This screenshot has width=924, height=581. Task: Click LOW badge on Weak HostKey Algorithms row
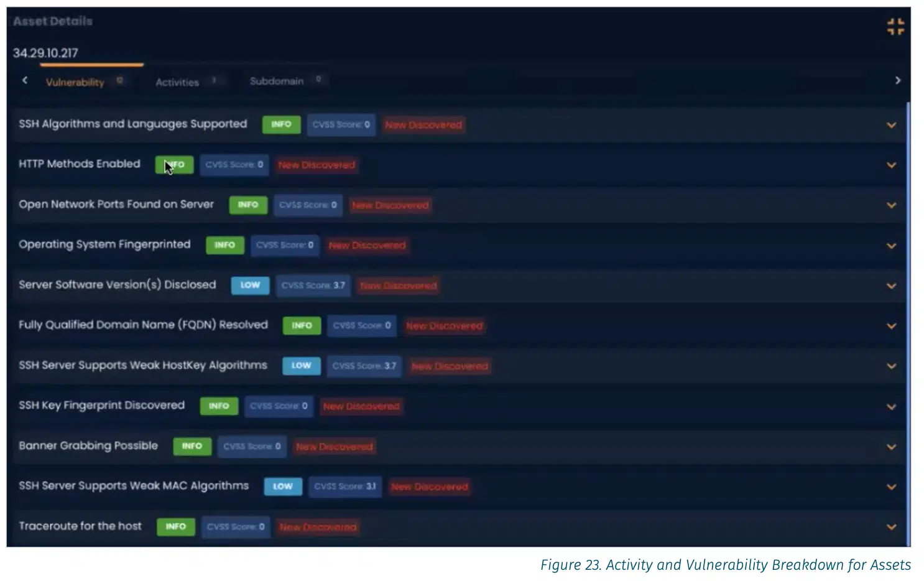(x=301, y=366)
